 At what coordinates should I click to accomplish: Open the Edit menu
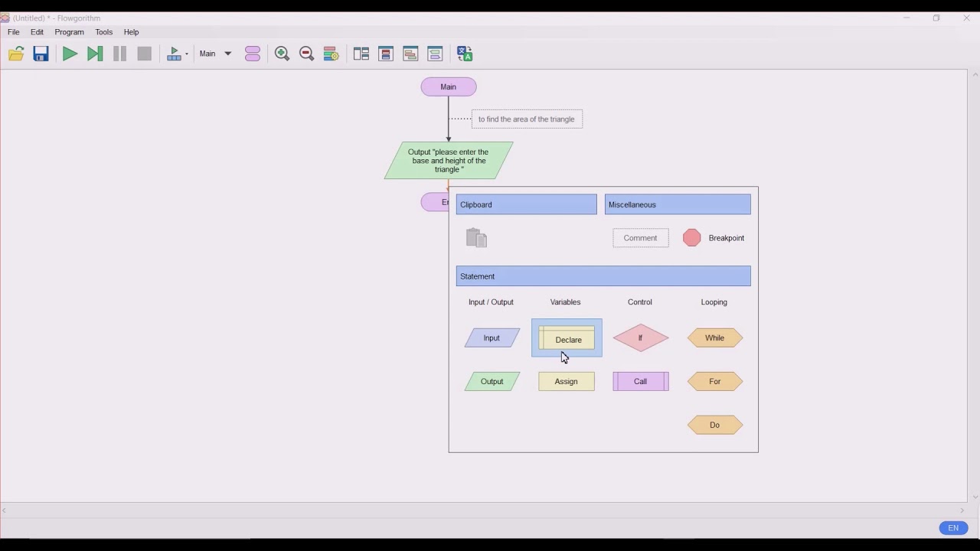pos(38,32)
